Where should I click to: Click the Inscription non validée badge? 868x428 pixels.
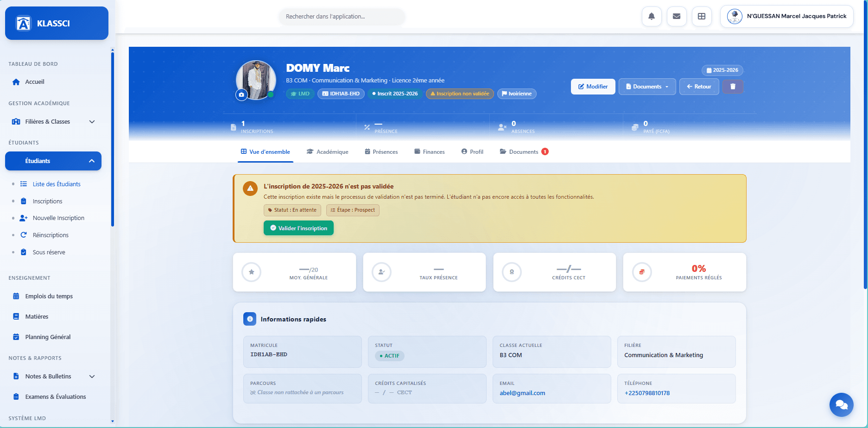click(460, 94)
